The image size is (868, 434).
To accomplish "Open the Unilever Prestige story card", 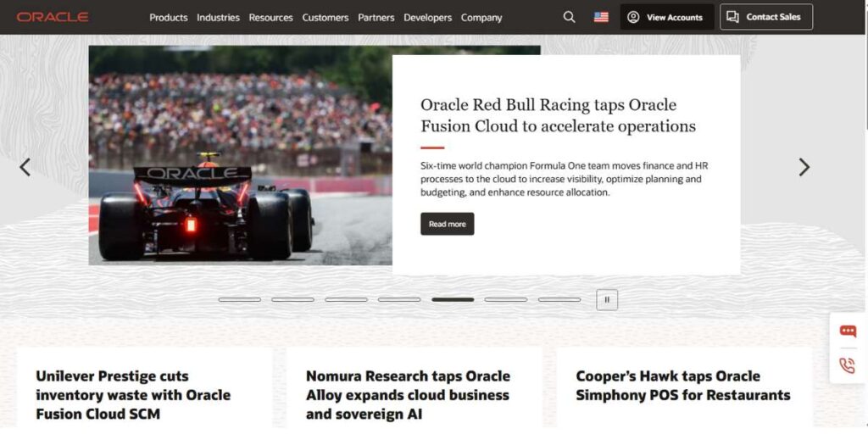I will [x=145, y=387].
